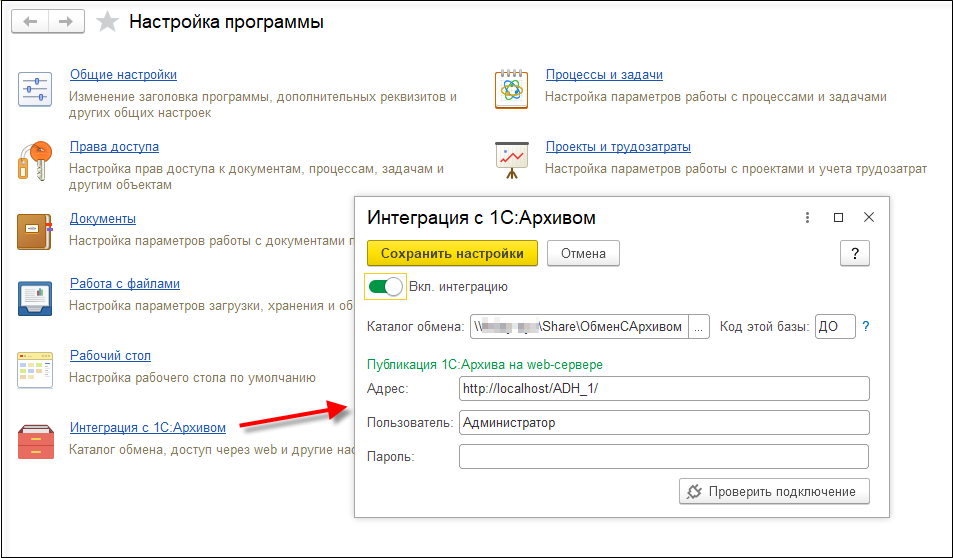
Task: Maximize the Интеграция с 1С:Архивом dialog
Action: [838, 217]
